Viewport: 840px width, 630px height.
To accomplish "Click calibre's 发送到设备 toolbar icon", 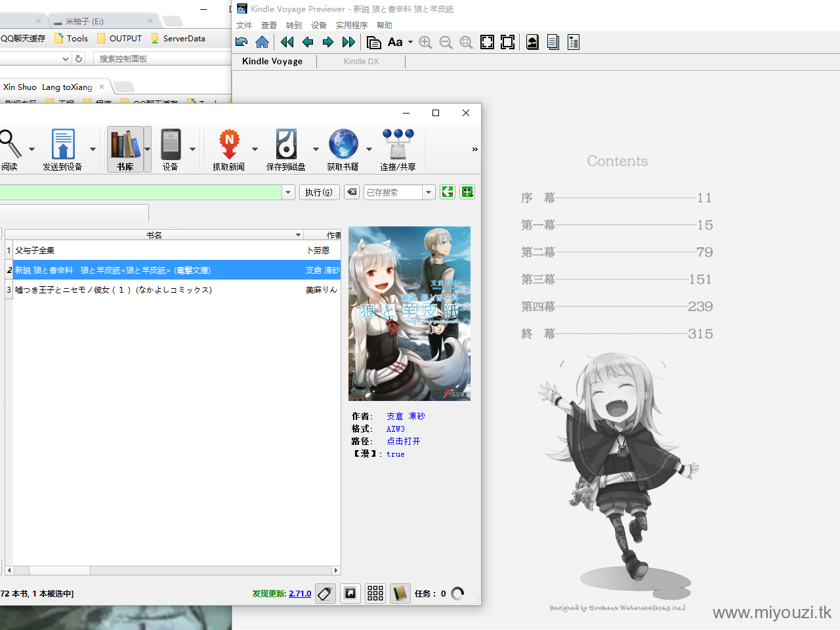I will [63, 150].
